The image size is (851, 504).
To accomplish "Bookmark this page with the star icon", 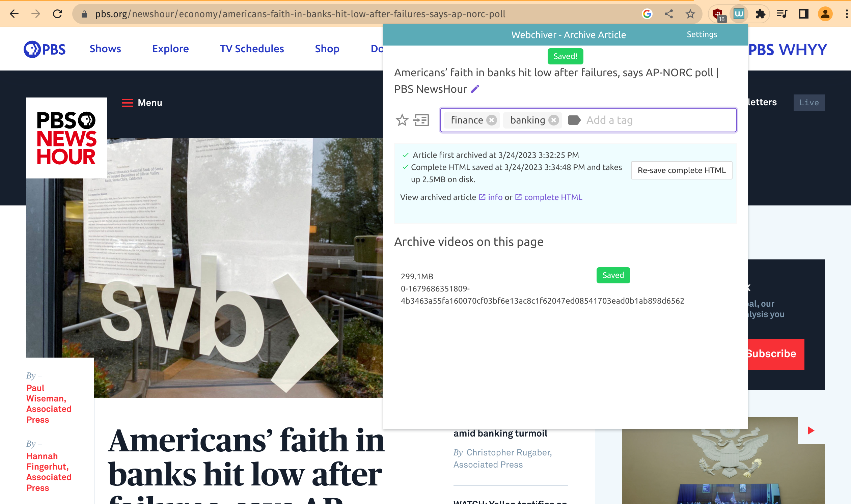I will pyautogui.click(x=690, y=14).
